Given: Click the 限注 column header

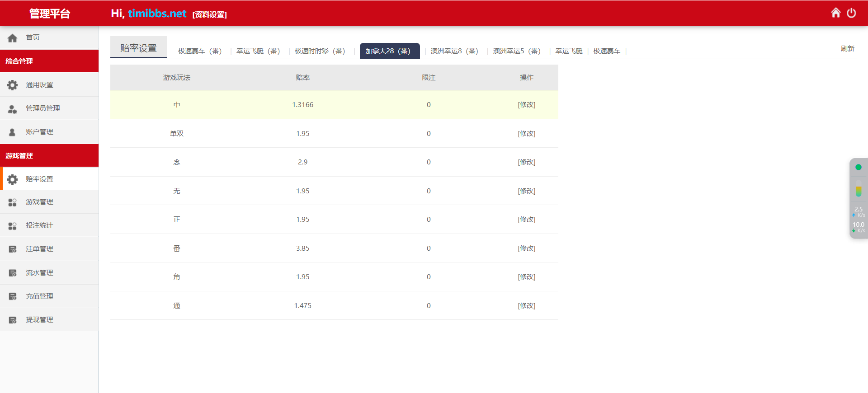Looking at the screenshot, I should click(x=429, y=78).
